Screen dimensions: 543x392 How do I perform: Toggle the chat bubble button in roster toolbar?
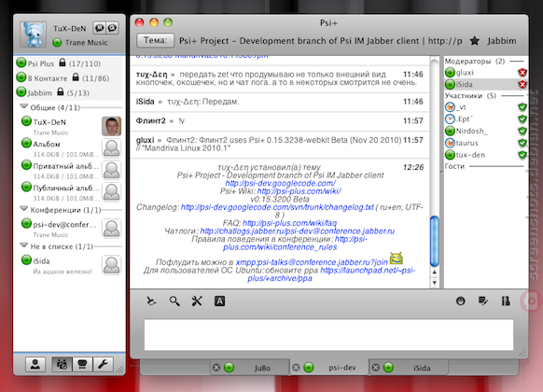pyautogui.click(x=82, y=364)
